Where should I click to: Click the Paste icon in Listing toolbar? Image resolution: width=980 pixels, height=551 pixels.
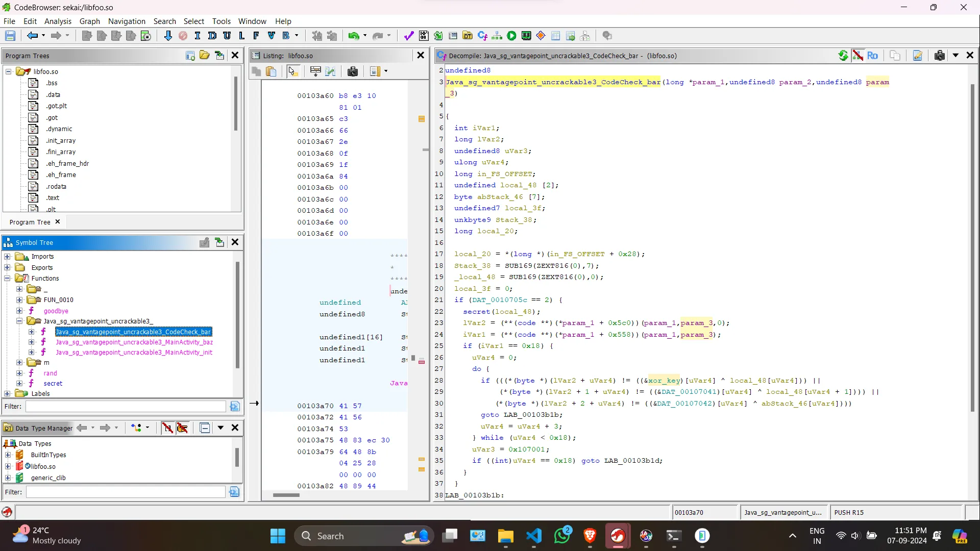pos(272,71)
